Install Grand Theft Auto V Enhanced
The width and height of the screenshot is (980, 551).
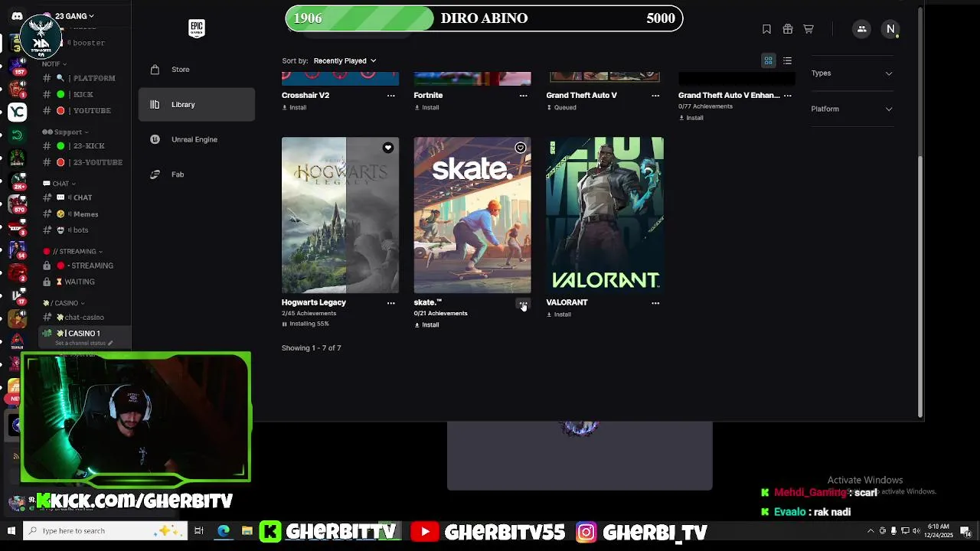click(691, 118)
